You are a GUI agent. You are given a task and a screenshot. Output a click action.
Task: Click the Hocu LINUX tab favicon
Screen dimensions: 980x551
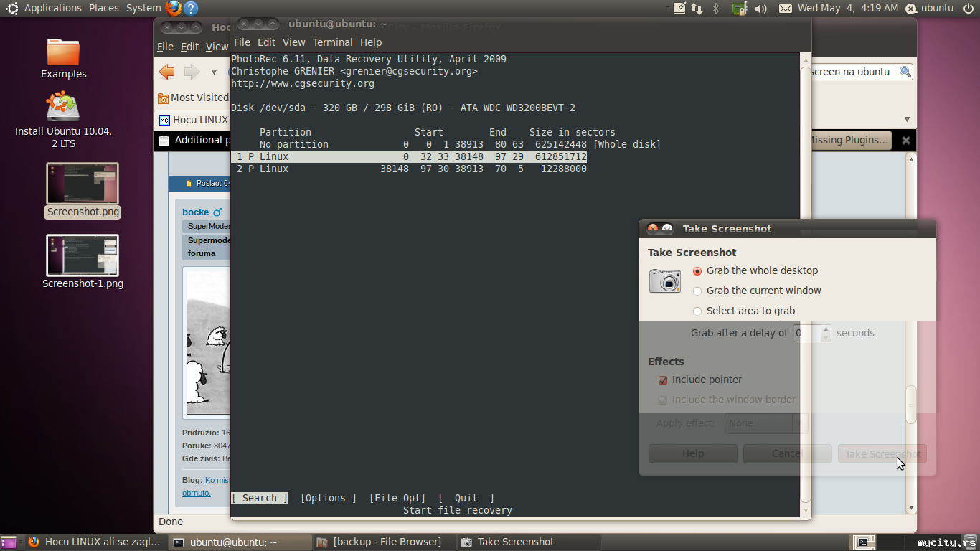pos(164,120)
